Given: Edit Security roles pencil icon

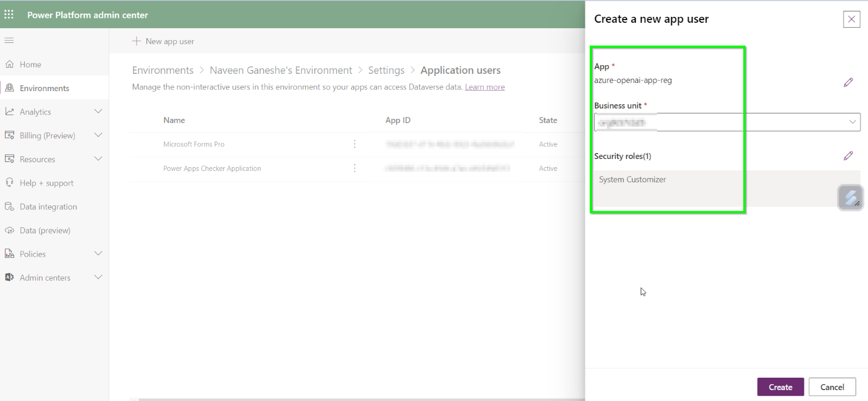Looking at the screenshot, I should coord(848,156).
